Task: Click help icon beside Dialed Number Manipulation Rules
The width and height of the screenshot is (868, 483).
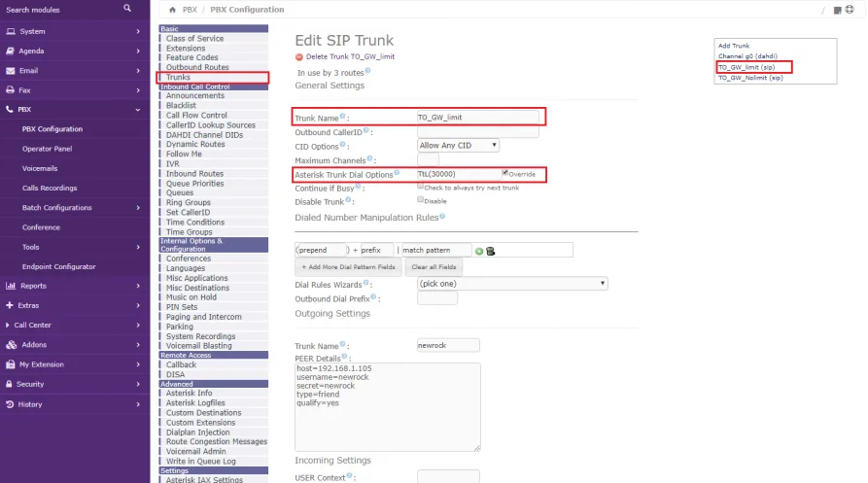Action: [x=441, y=217]
